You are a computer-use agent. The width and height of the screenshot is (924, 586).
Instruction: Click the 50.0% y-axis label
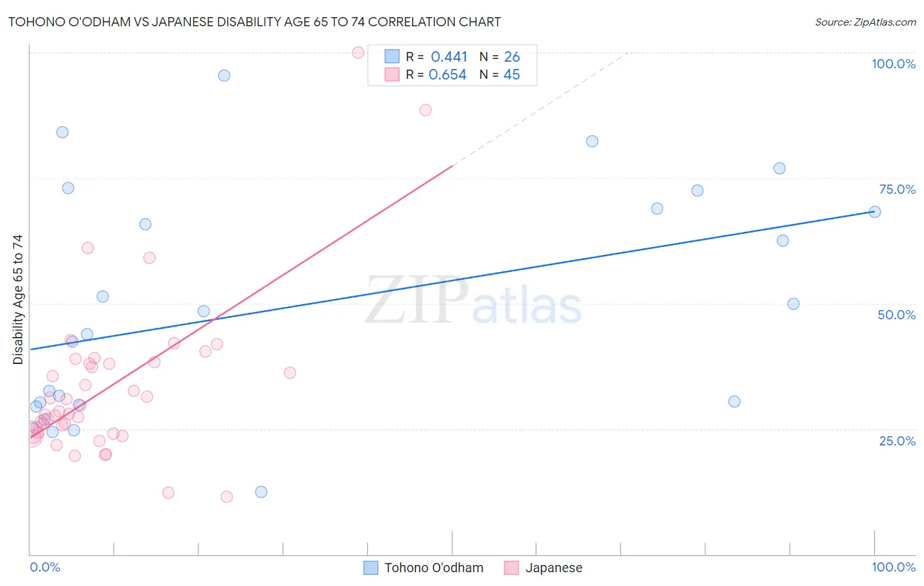point(896,315)
